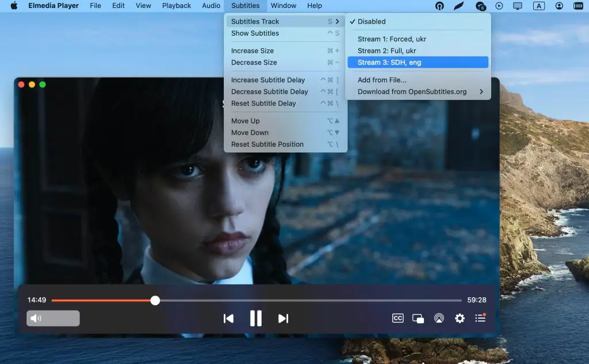Choose Show Subtitles menu item
The width and height of the screenshot is (589, 364).
pos(285,33)
